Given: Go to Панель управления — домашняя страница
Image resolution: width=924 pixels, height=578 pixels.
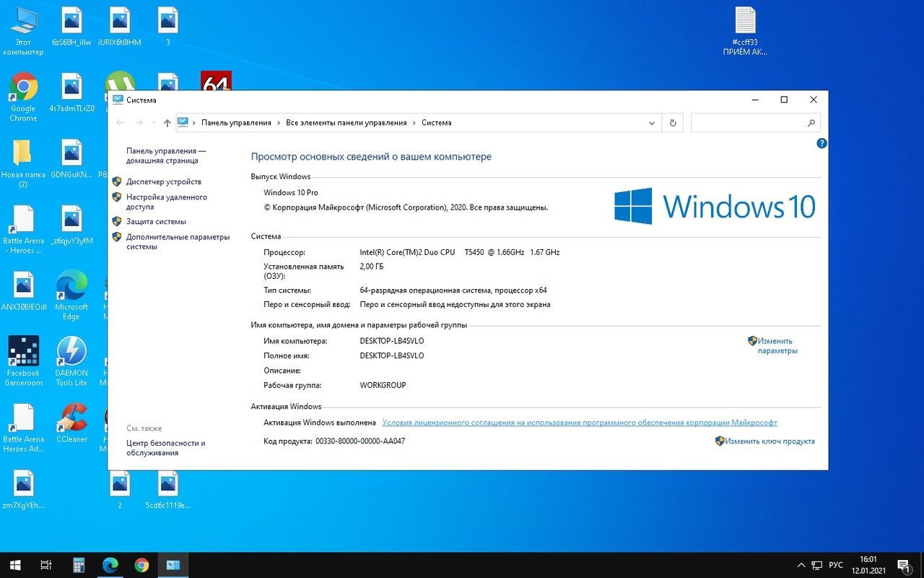Looking at the screenshot, I should 166,155.
